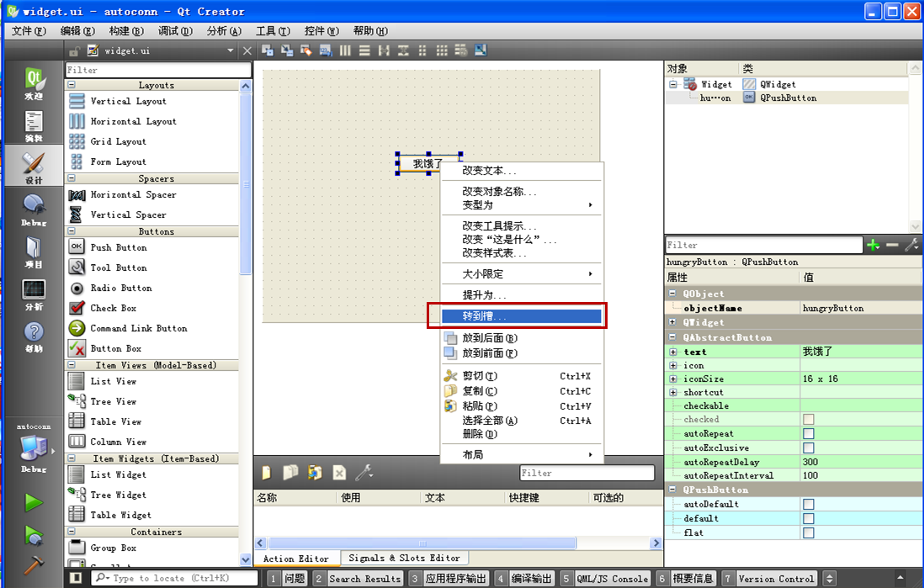The image size is (924, 588).
Task: Click Lay Out in Grid toolbar icon
Action: (442, 50)
